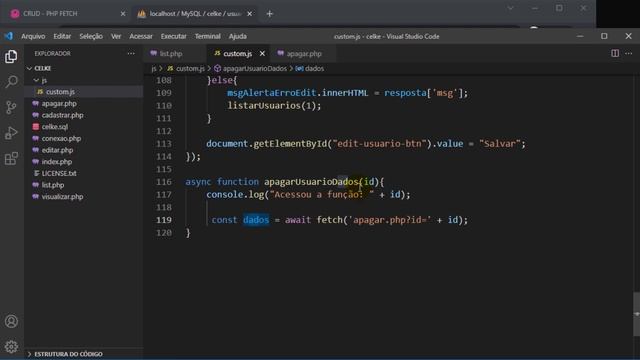Switch to the localhost MySQL browser tab

click(x=194, y=13)
